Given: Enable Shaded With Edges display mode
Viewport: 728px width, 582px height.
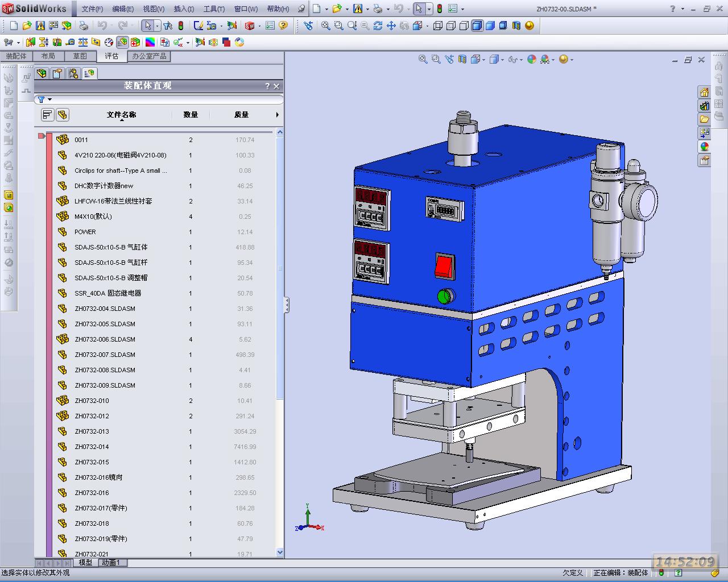Looking at the screenshot, I should pyautogui.click(x=477, y=26).
